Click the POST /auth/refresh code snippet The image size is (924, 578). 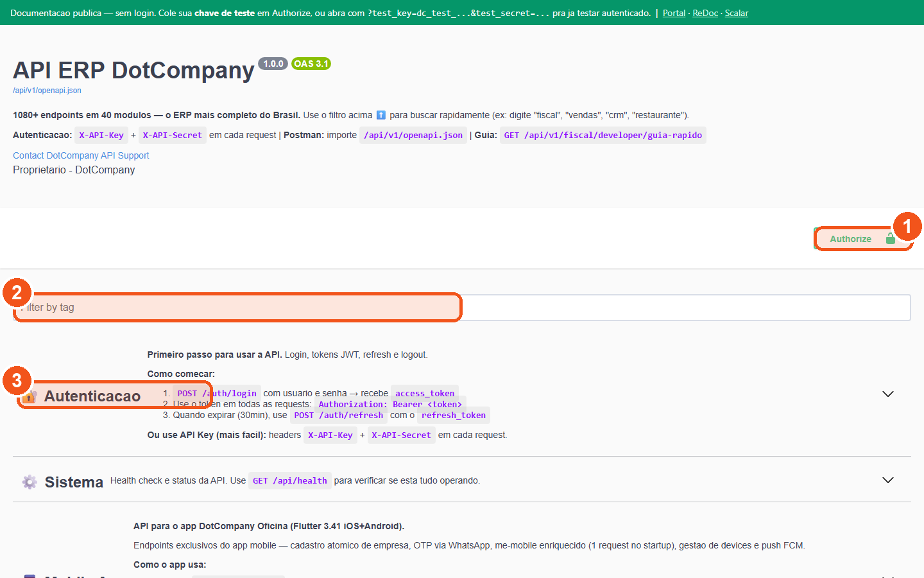(338, 416)
